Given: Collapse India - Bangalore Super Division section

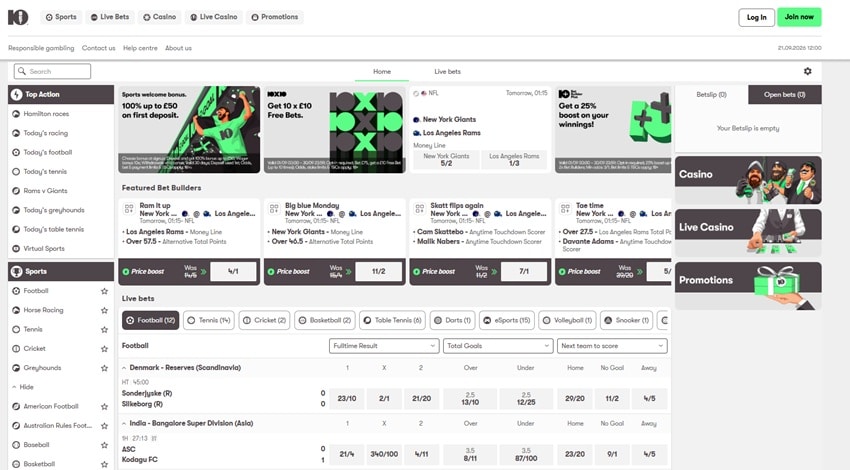Looking at the screenshot, I should [124, 423].
